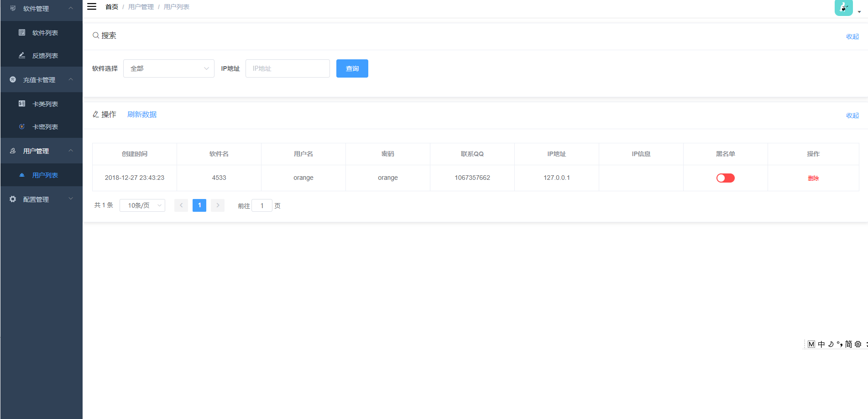Screen dimensions: 868x419
Task: Click the hamburger menu icon
Action: tap(92, 6)
